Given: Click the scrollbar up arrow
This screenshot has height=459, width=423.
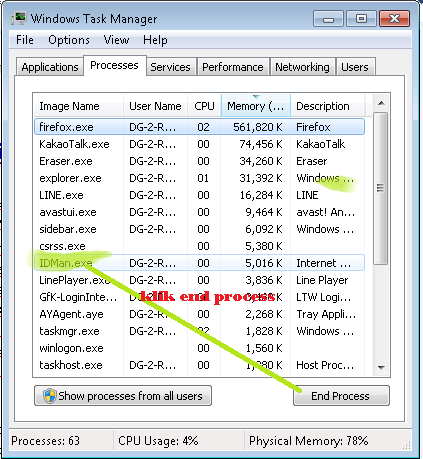Looking at the screenshot, I should point(381,104).
